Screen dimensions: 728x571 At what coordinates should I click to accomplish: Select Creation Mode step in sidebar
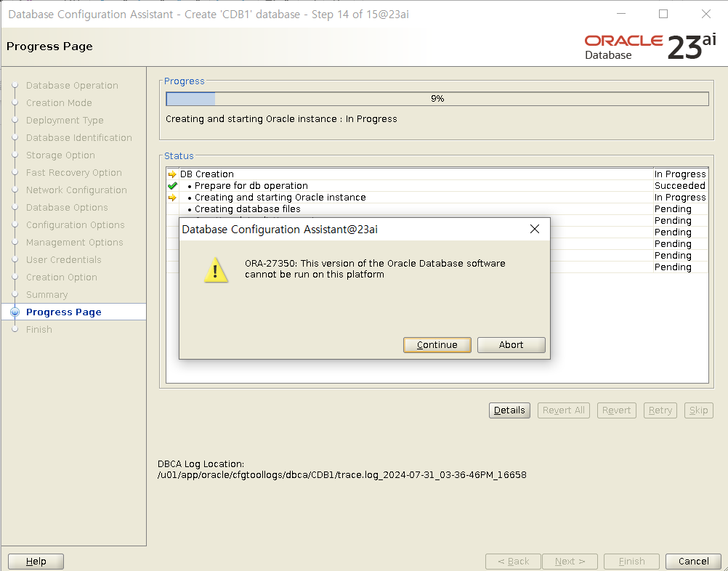pos(59,102)
